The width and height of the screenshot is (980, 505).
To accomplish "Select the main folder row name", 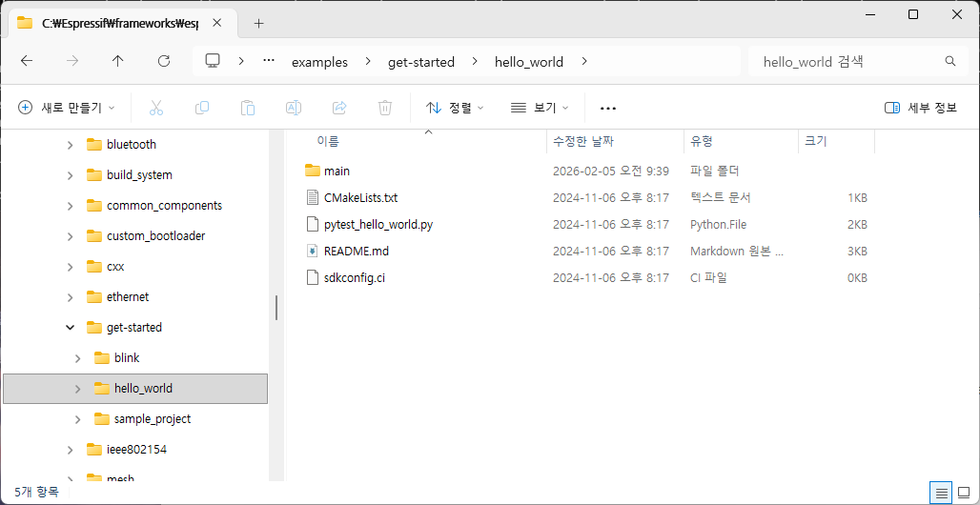I will tap(337, 172).
